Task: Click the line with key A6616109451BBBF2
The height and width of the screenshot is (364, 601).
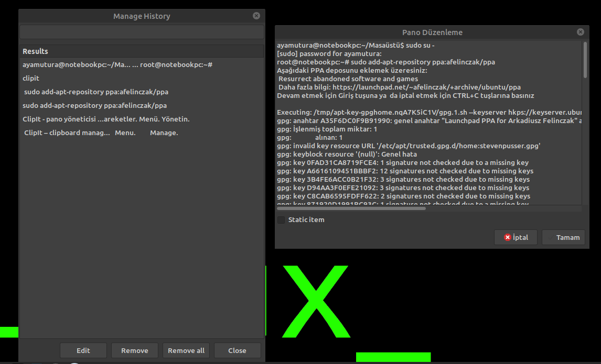Action: point(405,171)
